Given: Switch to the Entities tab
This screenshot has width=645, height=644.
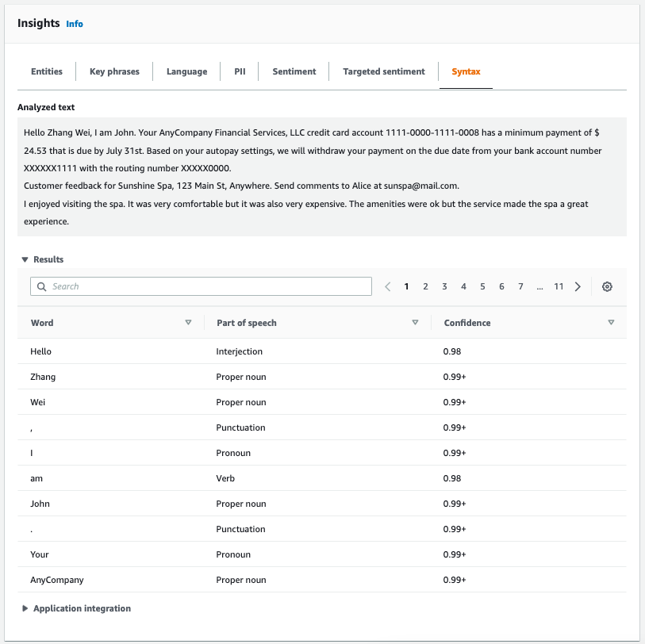Looking at the screenshot, I should 46,71.
